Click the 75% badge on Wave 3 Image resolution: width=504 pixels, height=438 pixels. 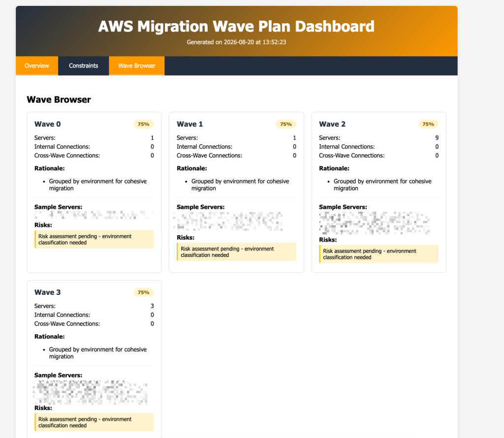[x=143, y=292]
